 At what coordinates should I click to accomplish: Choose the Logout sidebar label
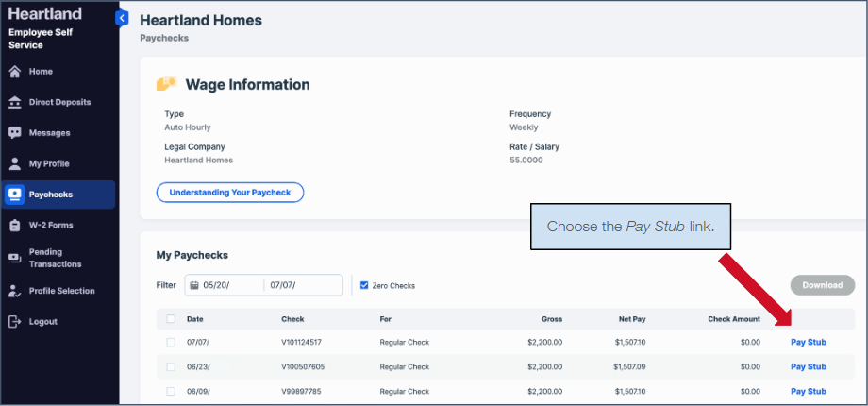click(x=43, y=322)
